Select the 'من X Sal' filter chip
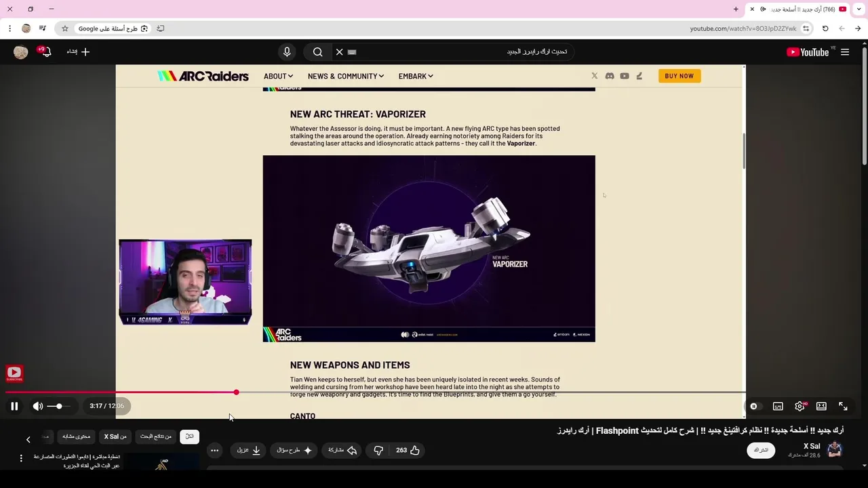This screenshot has height=488, width=868. pos(115,436)
